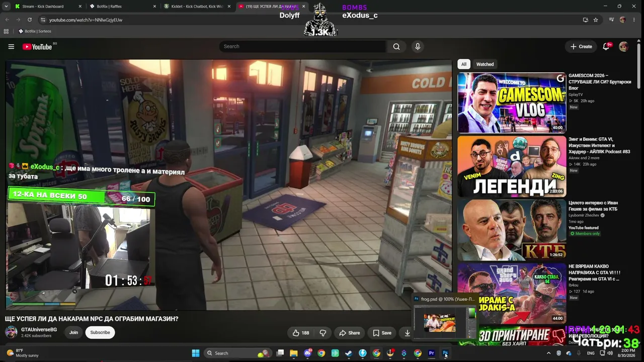This screenshot has width=644, height=362.
Task: Open the YouTube guide hamburger menu
Action: [11, 47]
